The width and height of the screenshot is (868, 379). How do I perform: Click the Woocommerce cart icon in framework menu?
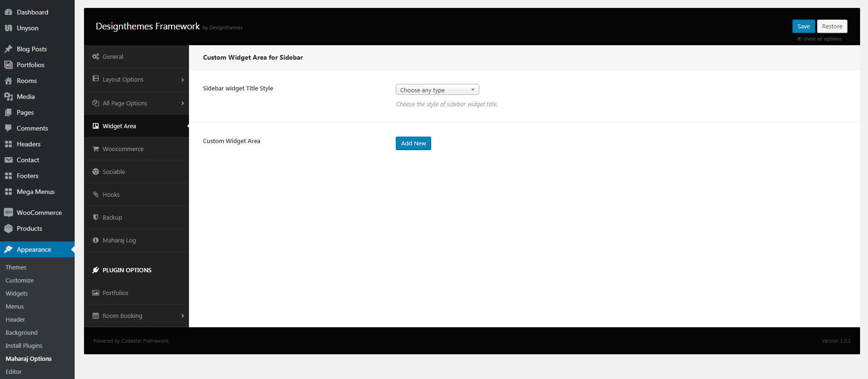point(96,149)
